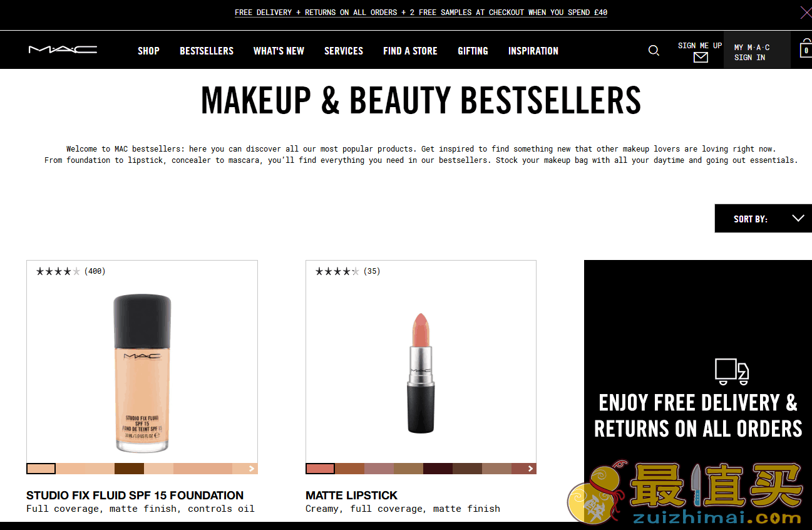Pick the dark brown foundation shade swatch
This screenshot has width=812, height=530.
pyautogui.click(x=129, y=469)
